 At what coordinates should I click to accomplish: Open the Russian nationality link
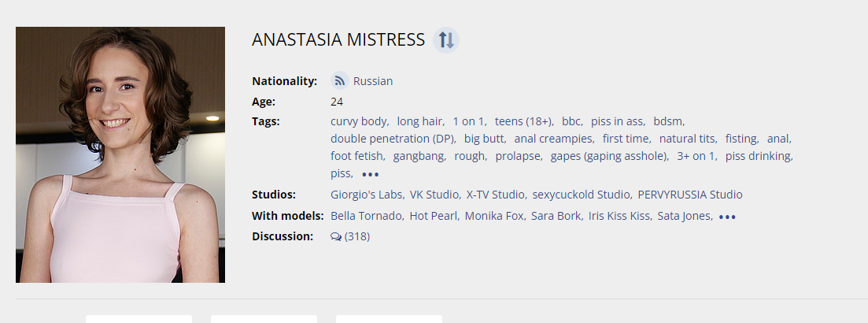pos(373,81)
